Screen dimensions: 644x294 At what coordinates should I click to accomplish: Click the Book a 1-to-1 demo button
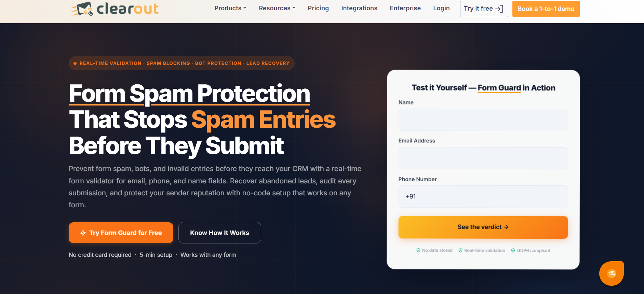click(x=546, y=9)
